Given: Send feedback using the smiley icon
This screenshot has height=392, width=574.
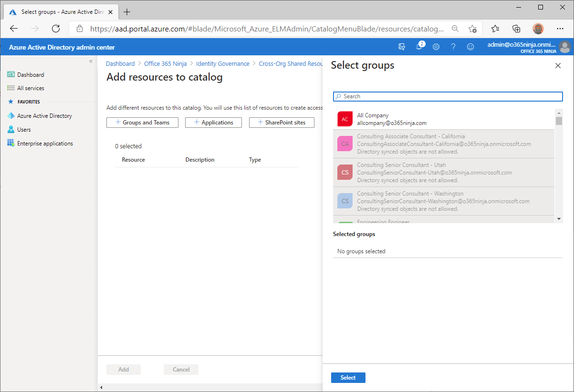Looking at the screenshot, I should click(470, 46).
